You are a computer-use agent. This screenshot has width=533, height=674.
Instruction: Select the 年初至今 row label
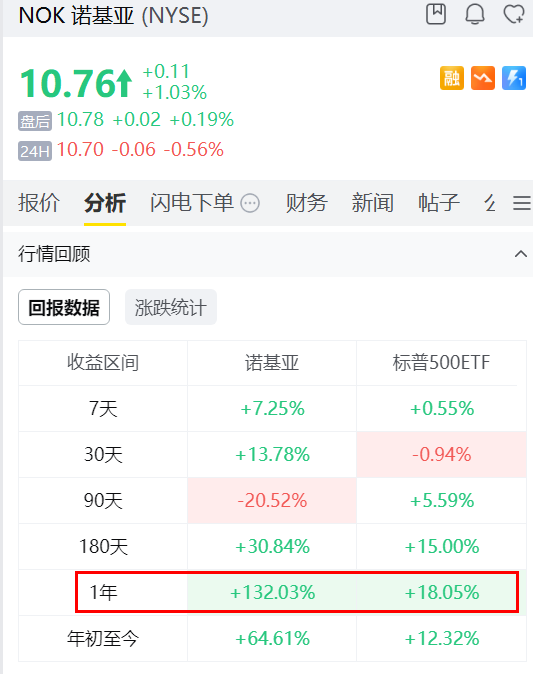coord(103,638)
